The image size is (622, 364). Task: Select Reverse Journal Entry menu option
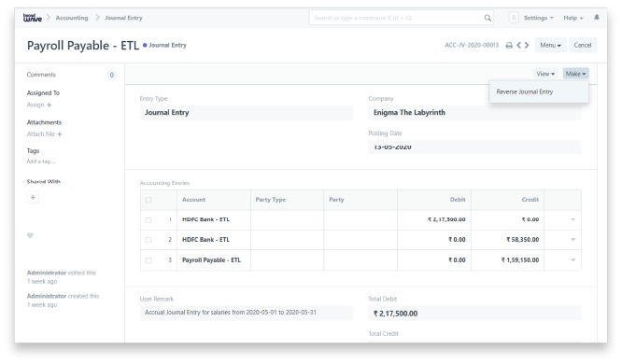tap(525, 91)
